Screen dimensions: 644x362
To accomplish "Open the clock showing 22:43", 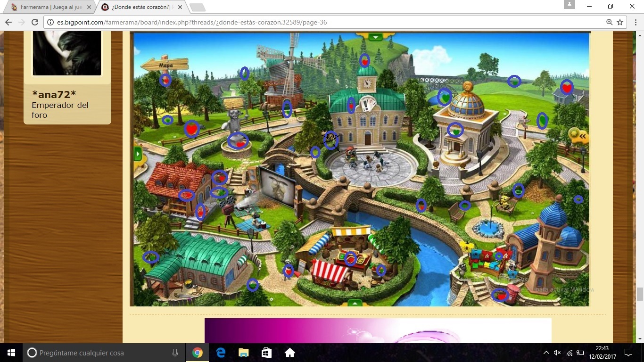I will 602,353.
